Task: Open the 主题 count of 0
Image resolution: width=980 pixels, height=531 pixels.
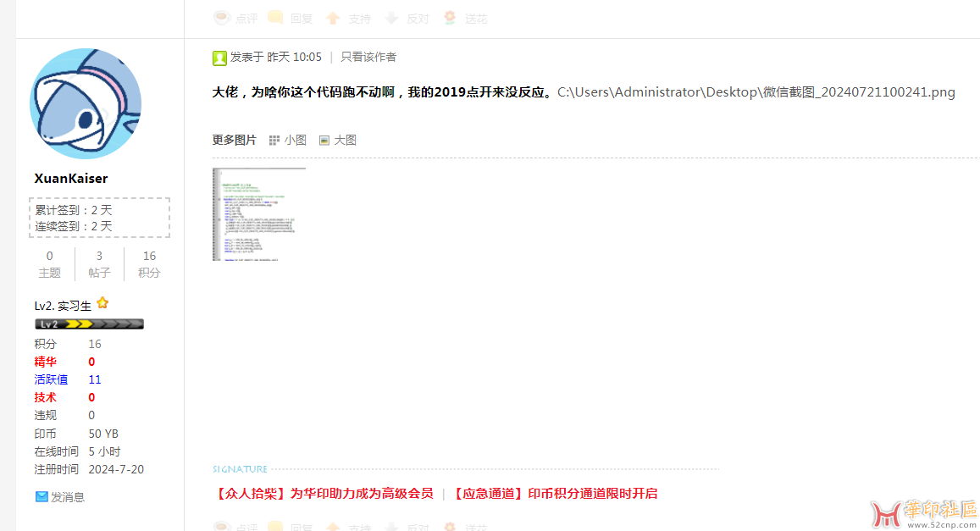Action: [x=49, y=256]
